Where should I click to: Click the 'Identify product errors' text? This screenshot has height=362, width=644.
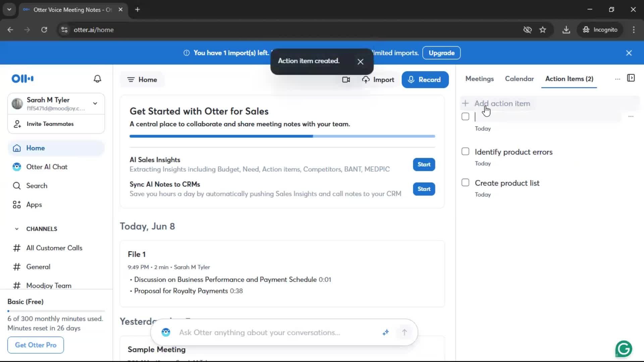coord(514,152)
